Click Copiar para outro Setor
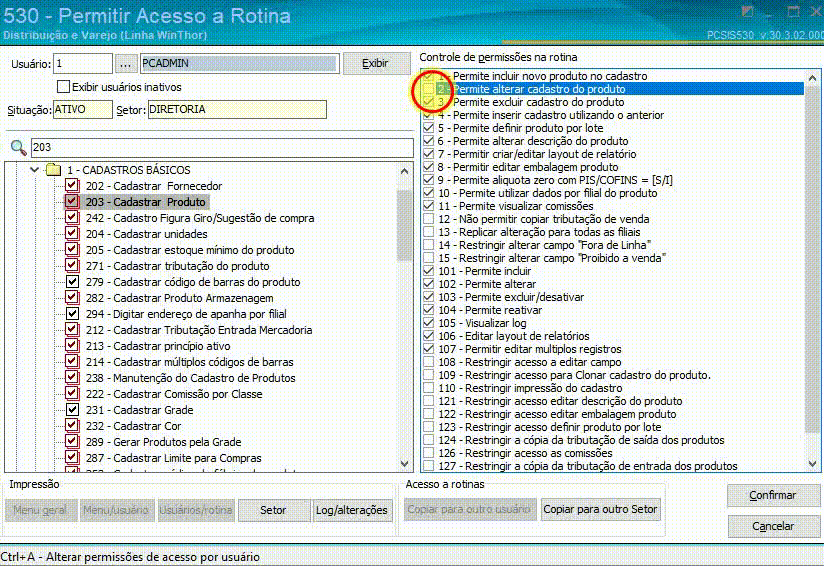Screen dimensions: 824x566 coord(600,509)
